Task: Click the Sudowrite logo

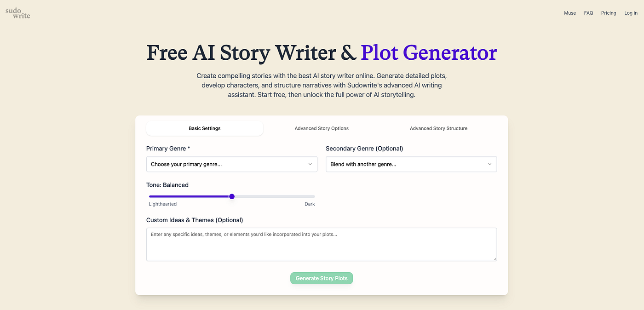Action: [18, 13]
